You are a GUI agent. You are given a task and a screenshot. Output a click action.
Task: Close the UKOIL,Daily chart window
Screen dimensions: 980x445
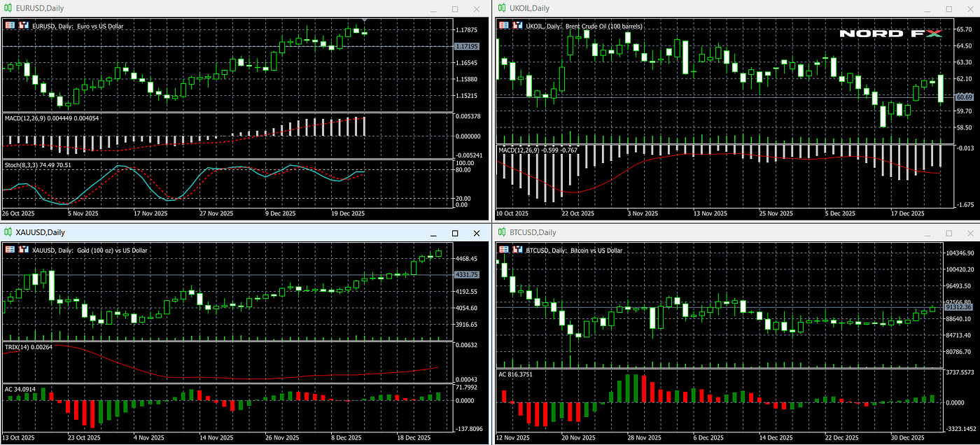pos(969,9)
